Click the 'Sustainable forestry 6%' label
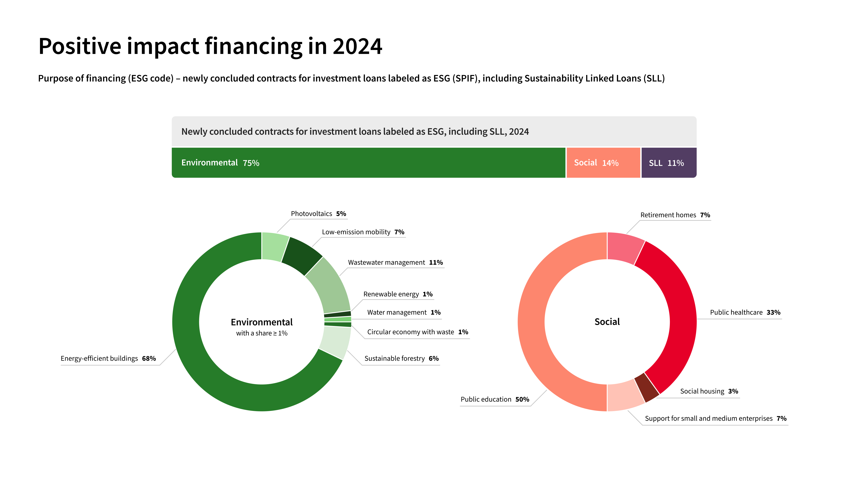The height and width of the screenshot is (488, 868). pos(401,359)
